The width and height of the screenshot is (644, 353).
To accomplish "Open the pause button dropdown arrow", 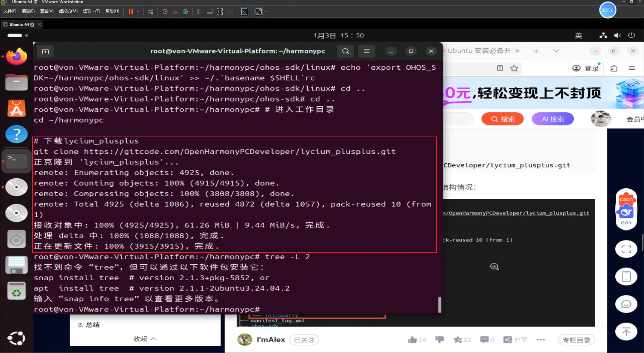I will (138, 11).
